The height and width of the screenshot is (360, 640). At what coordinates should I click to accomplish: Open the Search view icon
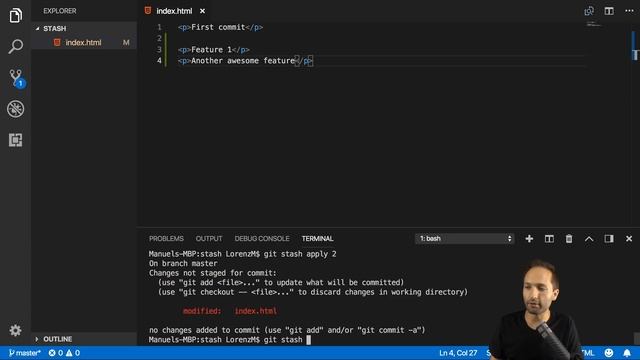(x=16, y=46)
